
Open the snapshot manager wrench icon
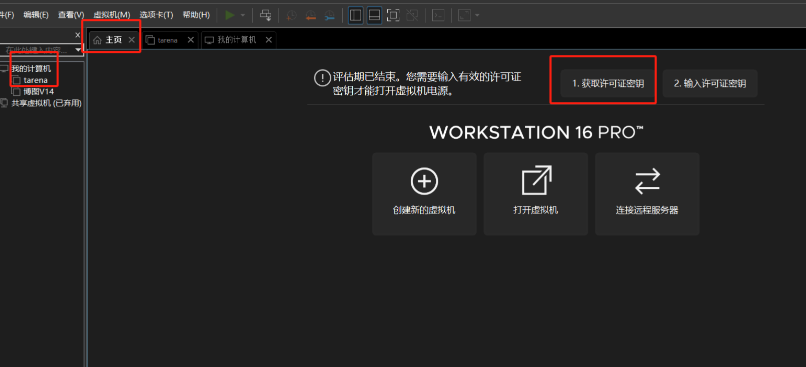coord(329,15)
